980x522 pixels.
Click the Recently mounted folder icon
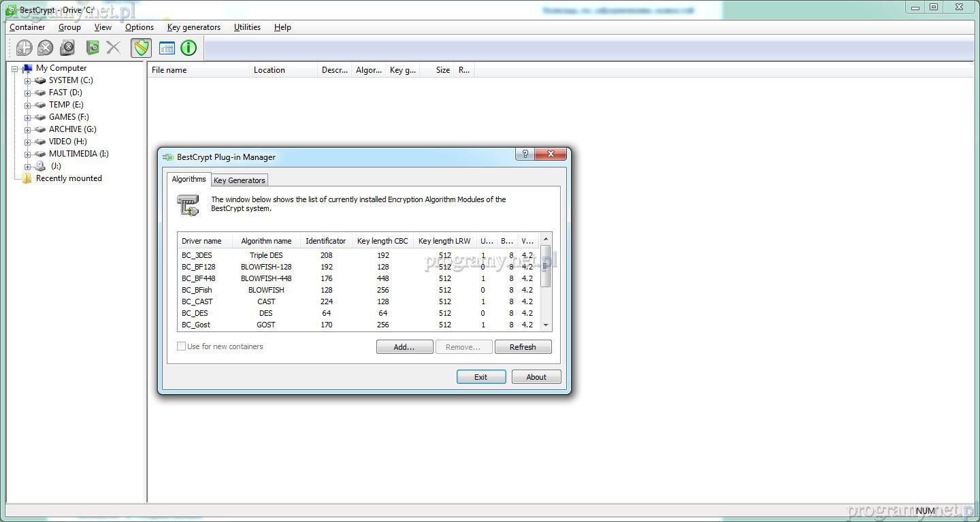[x=27, y=178]
